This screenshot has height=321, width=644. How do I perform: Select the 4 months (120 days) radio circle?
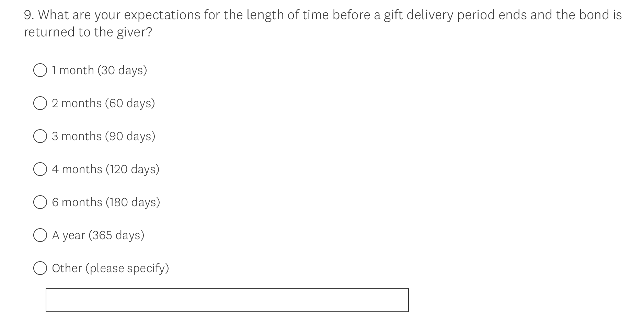[x=40, y=169]
